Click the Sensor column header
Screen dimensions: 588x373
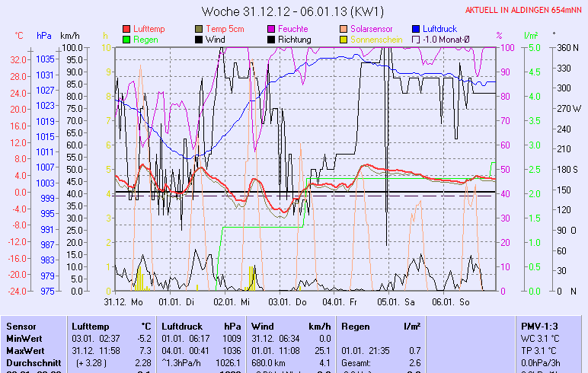pyautogui.click(x=21, y=326)
